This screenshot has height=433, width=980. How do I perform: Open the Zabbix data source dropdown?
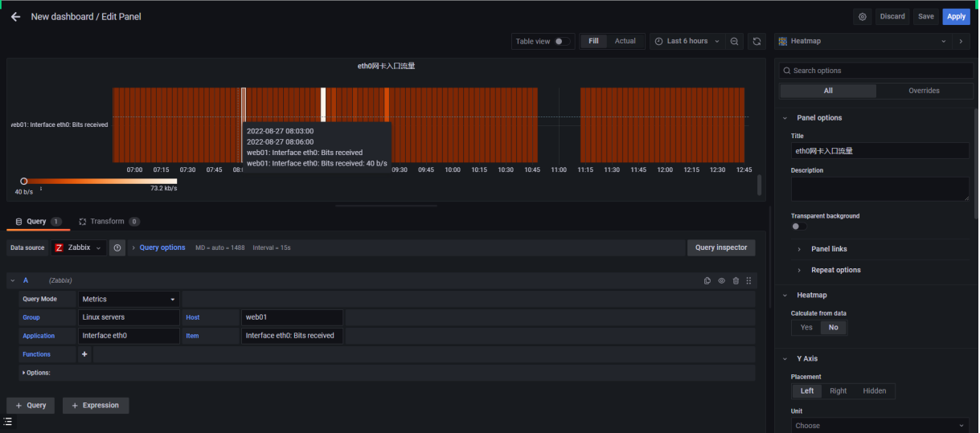click(78, 247)
